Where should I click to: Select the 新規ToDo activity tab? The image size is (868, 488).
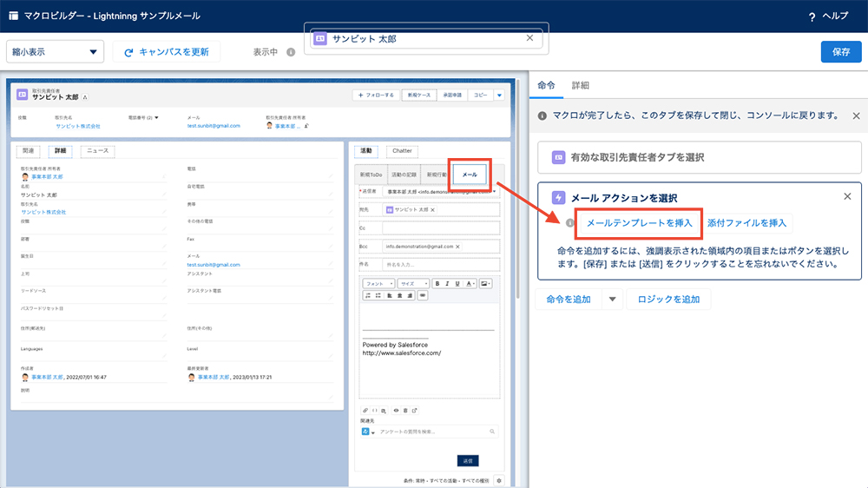tap(371, 175)
